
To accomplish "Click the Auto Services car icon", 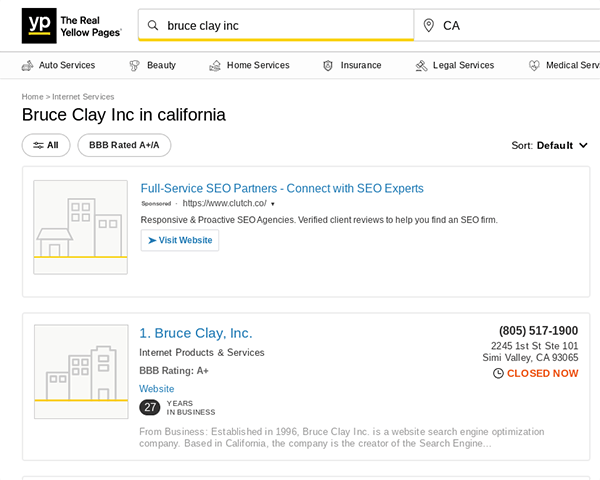I will pos(27,65).
